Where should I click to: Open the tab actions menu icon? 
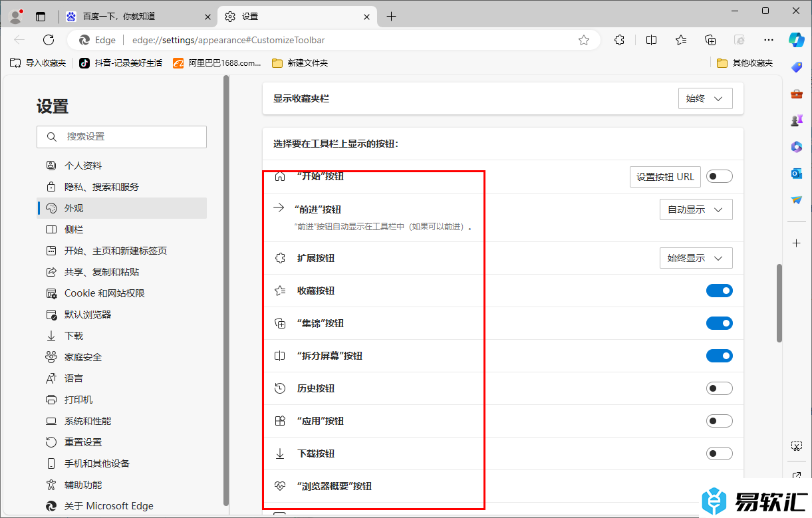coord(41,17)
